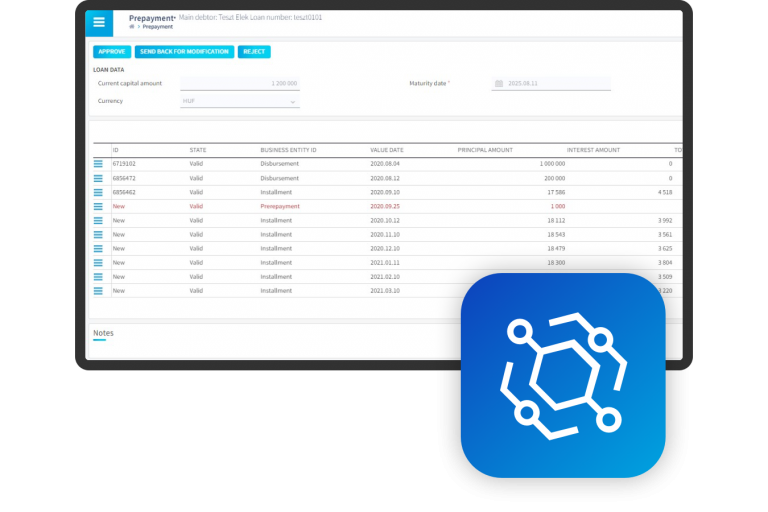Open row menu for 2020.10.12 installment
The width and height of the screenshot is (768, 512).
tap(98, 220)
